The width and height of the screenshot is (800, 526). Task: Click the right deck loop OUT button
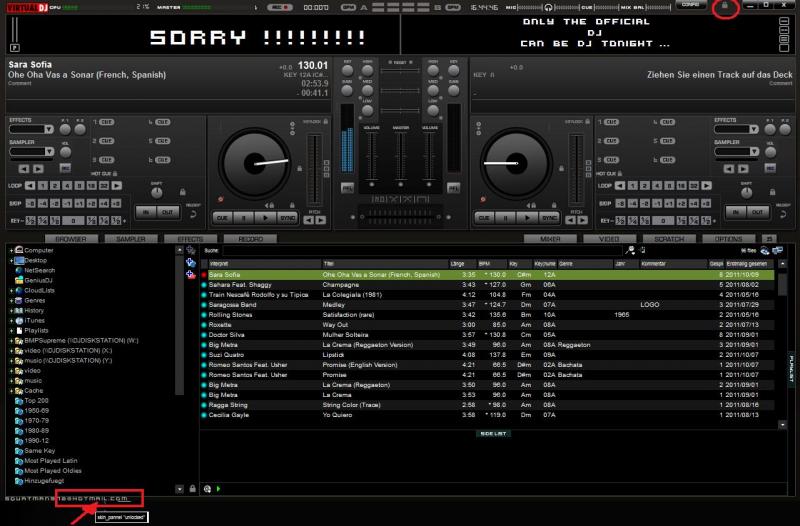click(x=757, y=212)
